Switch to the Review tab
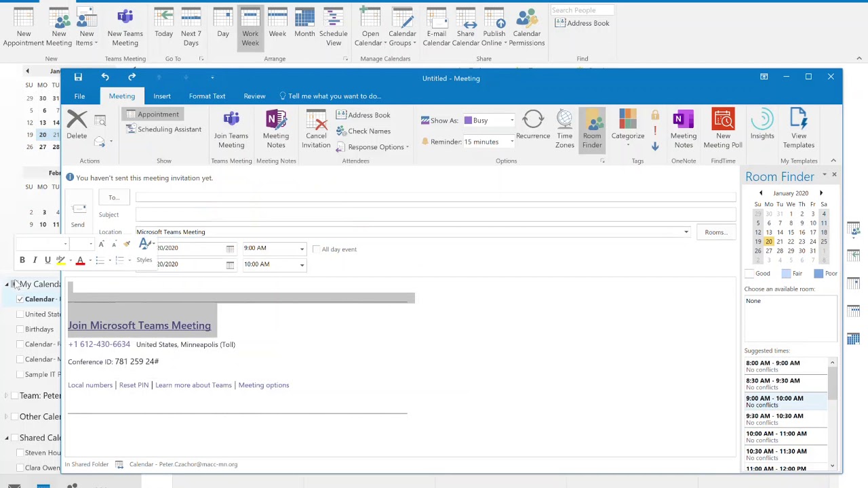Screen dimensions: 868x488 tap(254, 96)
